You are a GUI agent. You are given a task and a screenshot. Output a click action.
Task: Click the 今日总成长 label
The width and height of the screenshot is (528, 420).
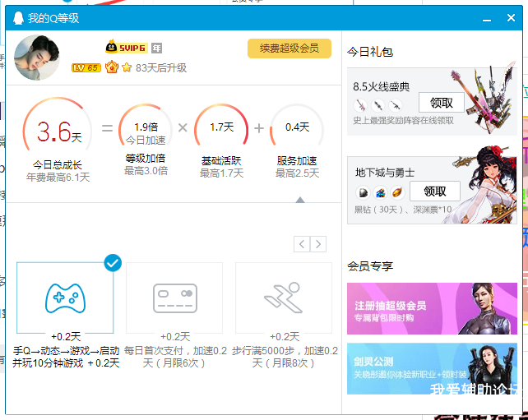click(58, 165)
